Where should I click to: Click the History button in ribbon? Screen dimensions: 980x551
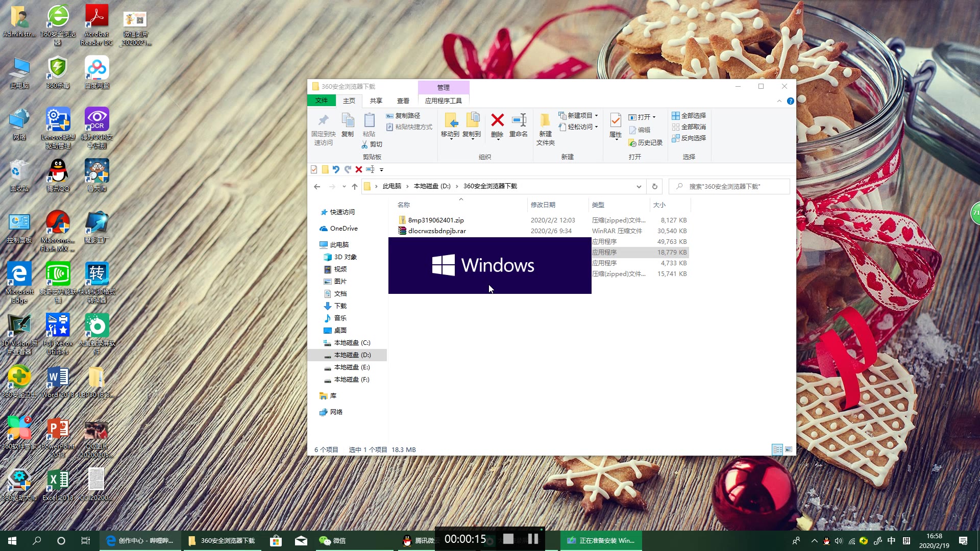[x=646, y=143]
